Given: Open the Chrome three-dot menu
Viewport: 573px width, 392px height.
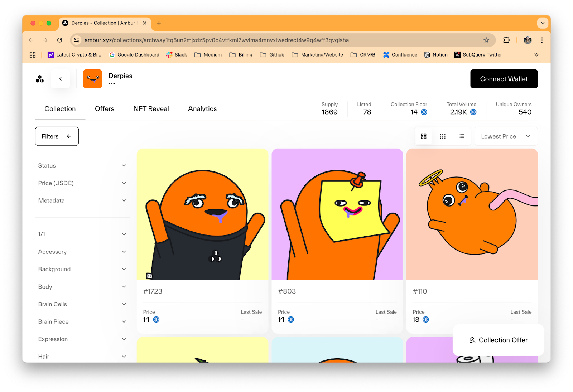Looking at the screenshot, I should pyautogui.click(x=542, y=40).
